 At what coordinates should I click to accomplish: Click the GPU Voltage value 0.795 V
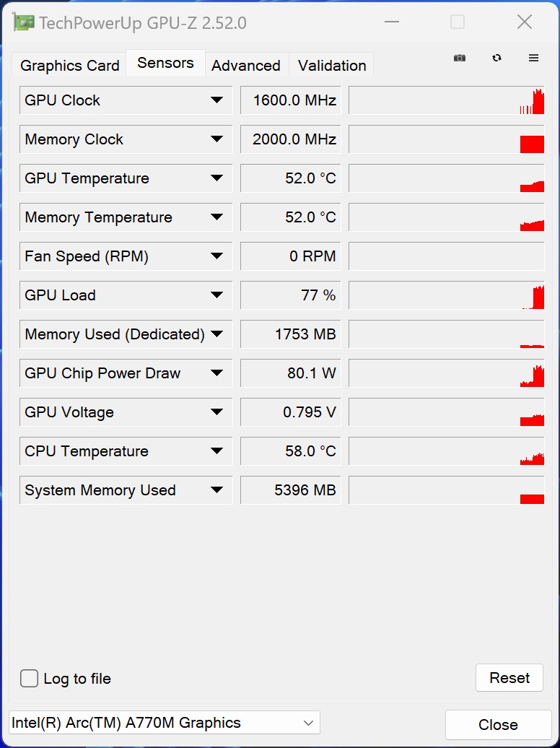coord(290,412)
